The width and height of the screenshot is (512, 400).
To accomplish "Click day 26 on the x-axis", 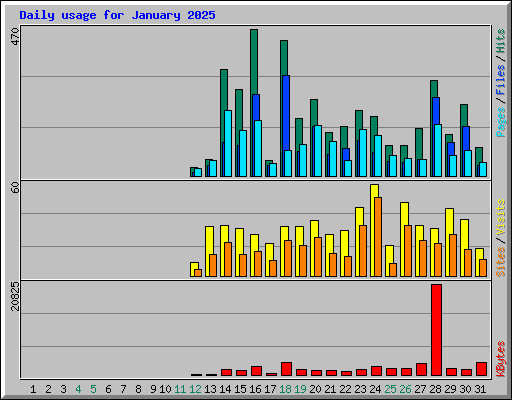I will pyautogui.click(x=405, y=389).
